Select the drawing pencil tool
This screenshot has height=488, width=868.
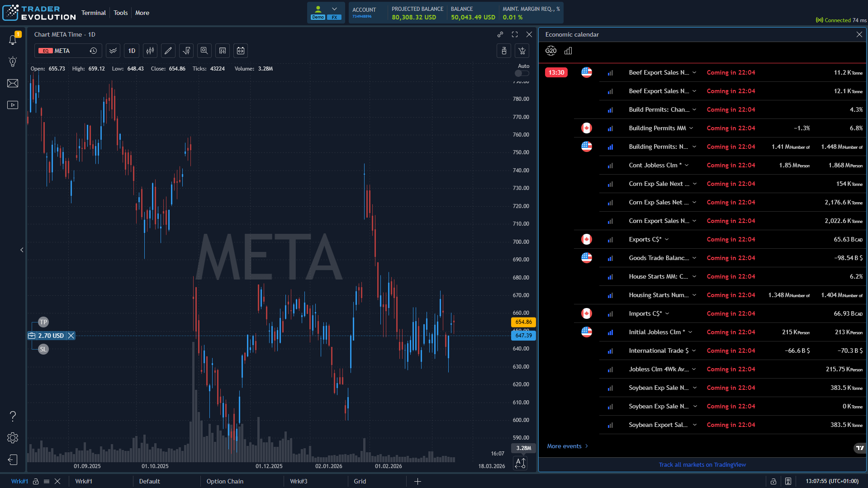[168, 51]
